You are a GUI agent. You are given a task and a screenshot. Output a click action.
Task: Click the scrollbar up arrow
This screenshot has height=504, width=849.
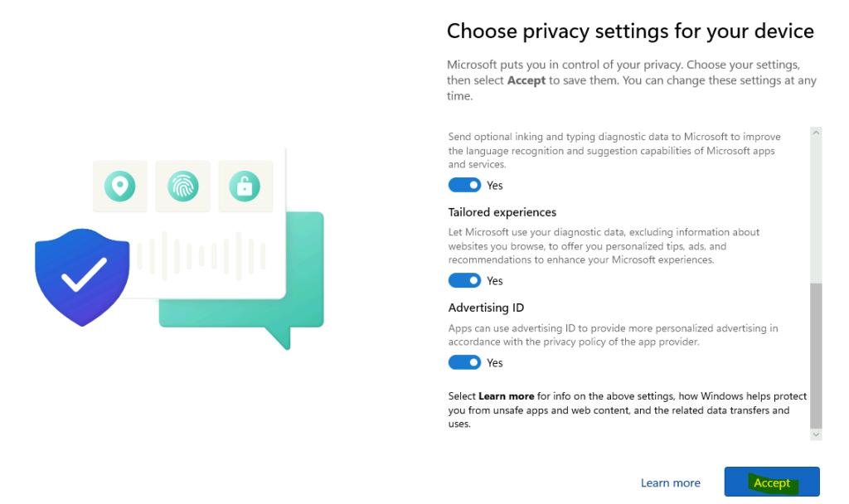click(x=816, y=133)
